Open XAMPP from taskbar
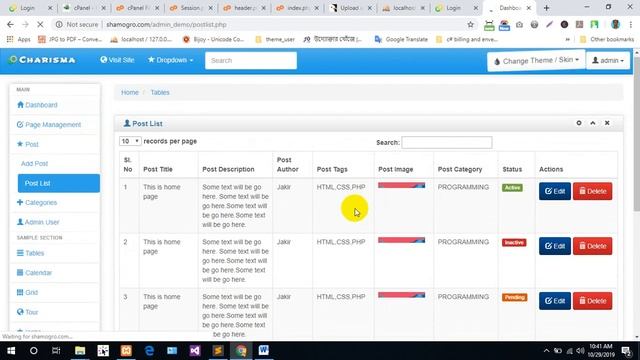Screen dimensions: 640x360 point(126,351)
